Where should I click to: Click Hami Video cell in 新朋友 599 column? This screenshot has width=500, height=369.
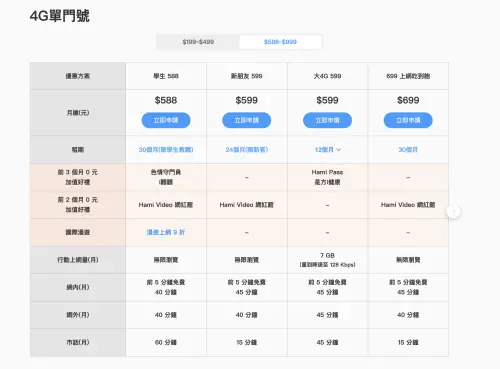(247, 205)
